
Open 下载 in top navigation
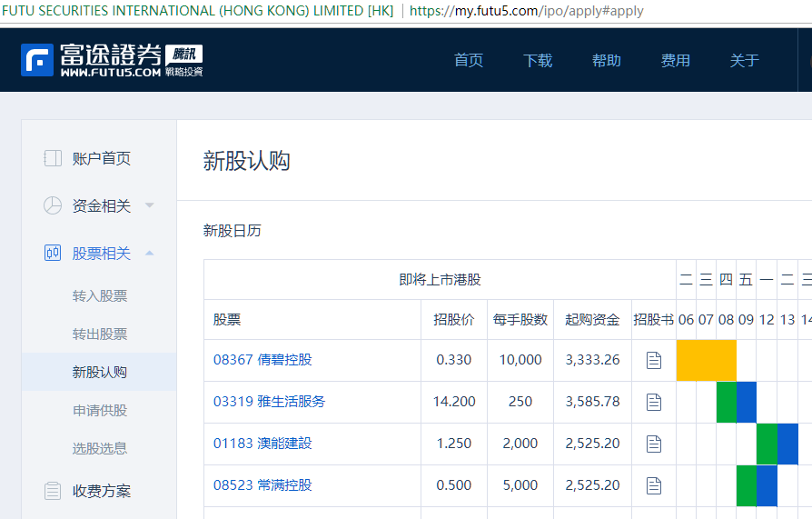click(538, 60)
